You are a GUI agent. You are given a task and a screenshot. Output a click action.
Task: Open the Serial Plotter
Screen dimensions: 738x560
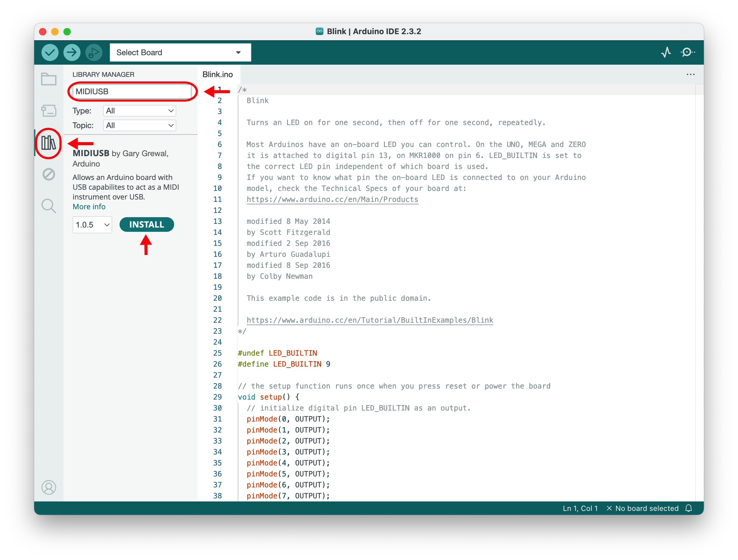point(666,52)
